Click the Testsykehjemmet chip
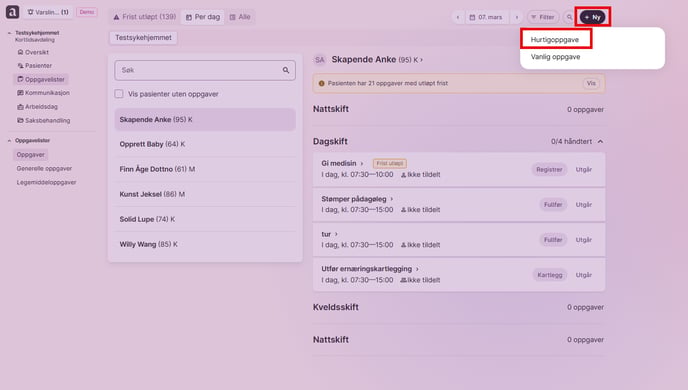688x390 pixels. tap(143, 38)
